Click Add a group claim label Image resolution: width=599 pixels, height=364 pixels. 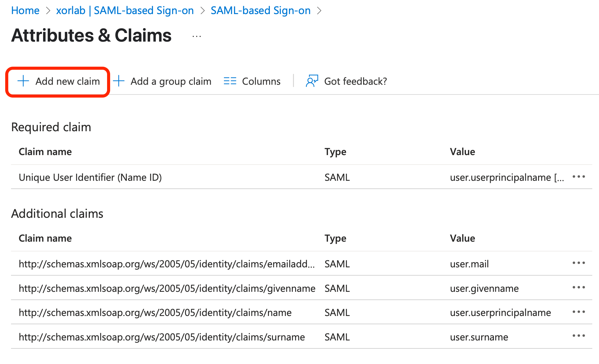click(x=171, y=81)
